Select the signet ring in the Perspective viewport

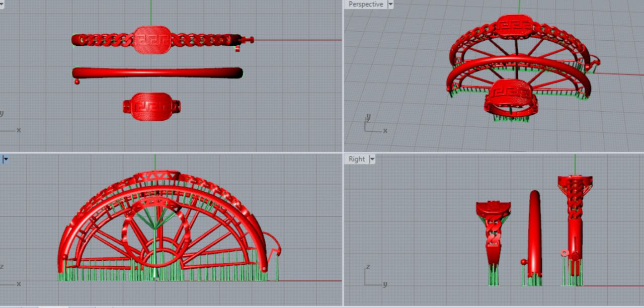511,99
